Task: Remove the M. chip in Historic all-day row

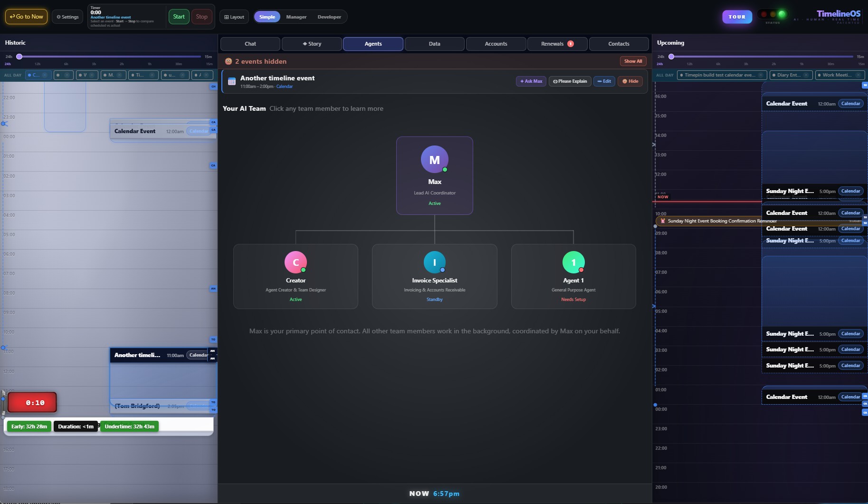Action: pyautogui.click(x=120, y=75)
